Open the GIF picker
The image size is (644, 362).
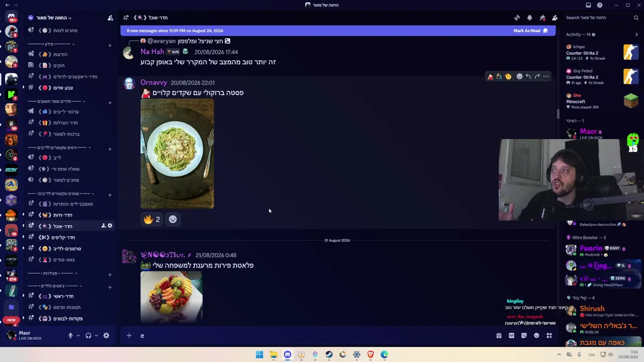(511, 336)
